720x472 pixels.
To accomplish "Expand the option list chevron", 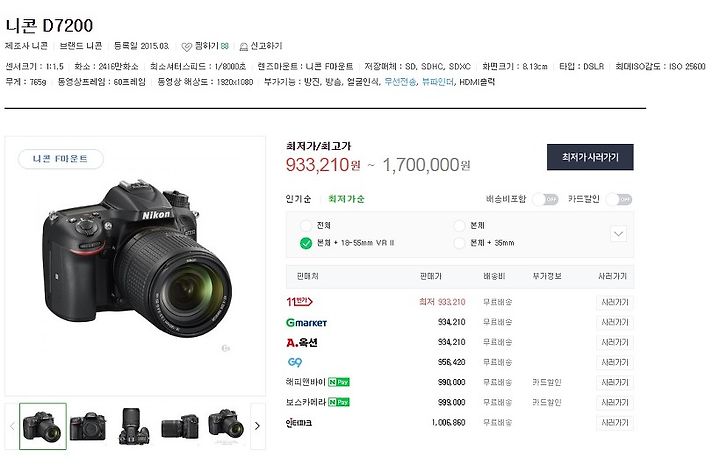I will click(x=619, y=234).
